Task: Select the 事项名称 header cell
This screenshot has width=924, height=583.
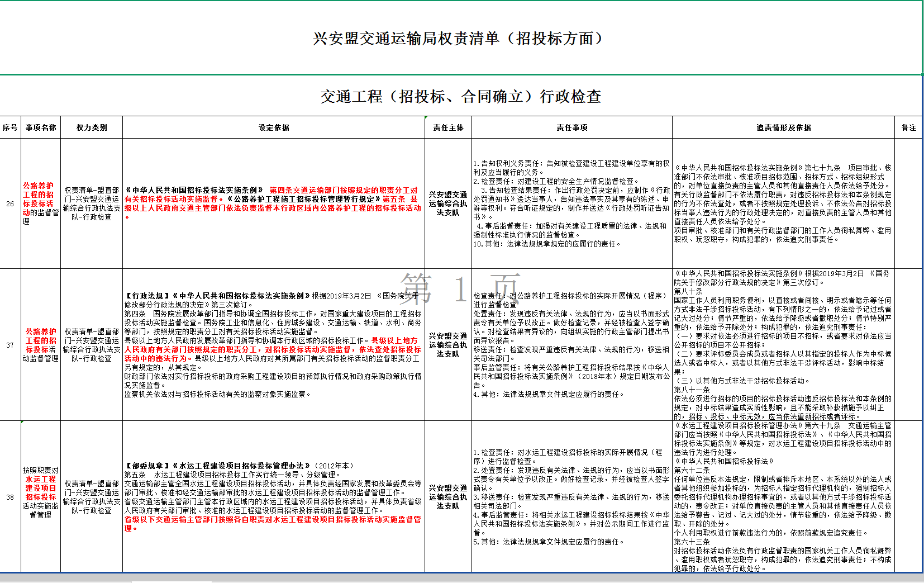Action: pos(41,127)
